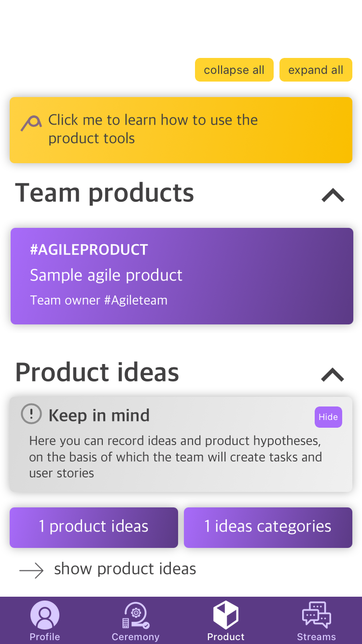The height and width of the screenshot is (644, 362).
Task: Collapse the Product ideas section chevron
Action: pos(333,375)
